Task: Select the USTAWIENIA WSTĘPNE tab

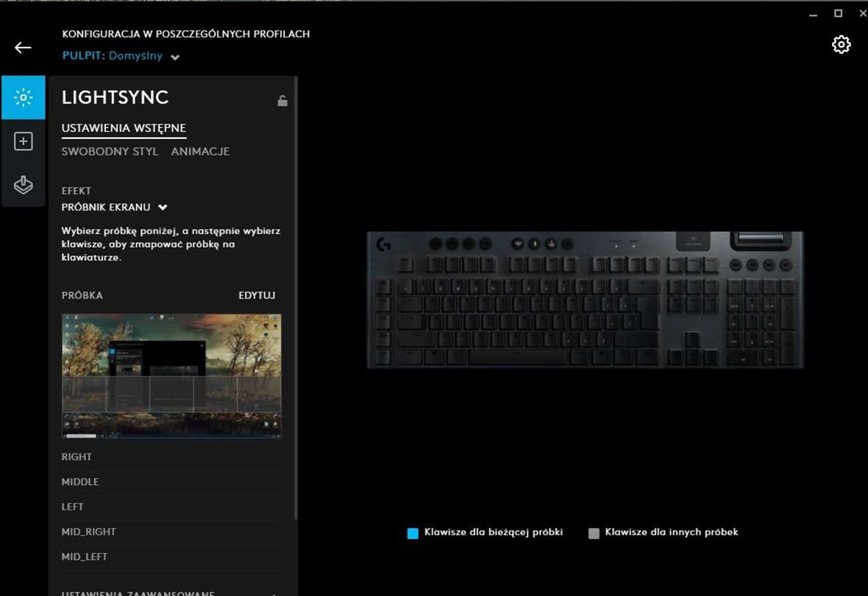Action: [124, 128]
